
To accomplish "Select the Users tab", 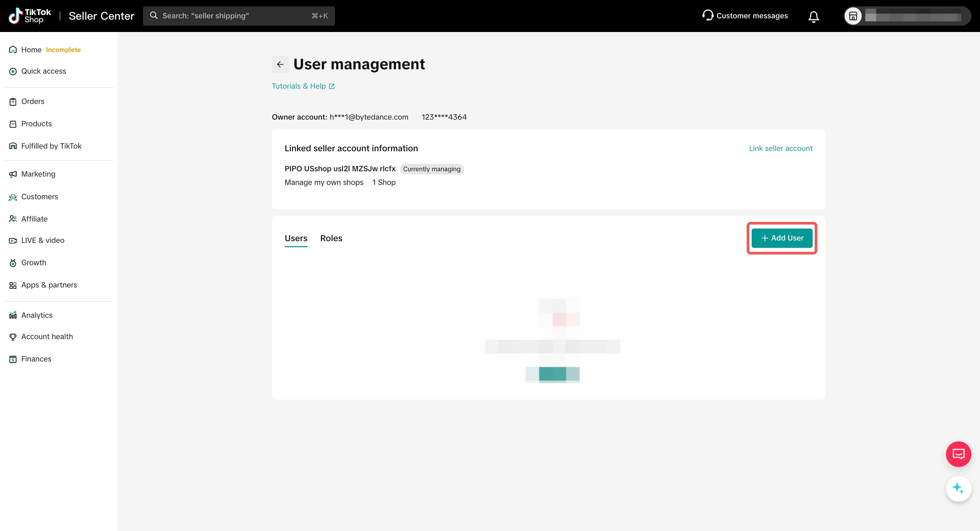I will point(296,238).
